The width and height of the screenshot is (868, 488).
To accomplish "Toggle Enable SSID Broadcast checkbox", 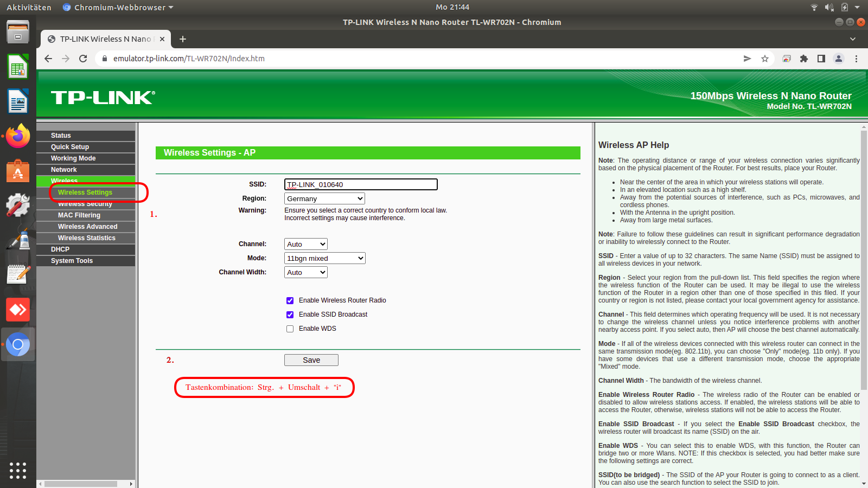I will (x=290, y=314).
